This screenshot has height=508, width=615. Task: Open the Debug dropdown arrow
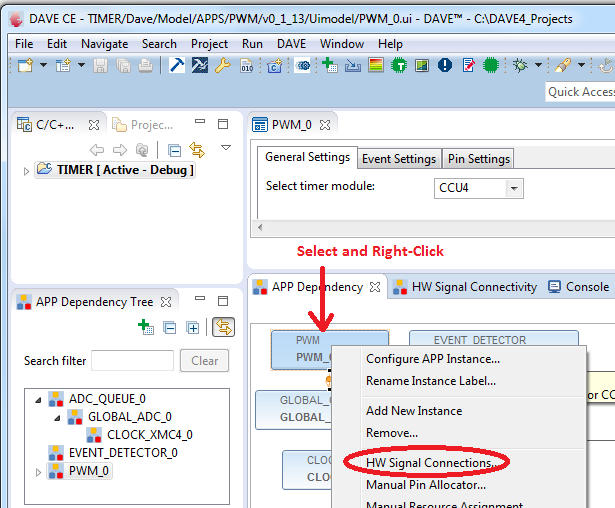tap(539, 65)
